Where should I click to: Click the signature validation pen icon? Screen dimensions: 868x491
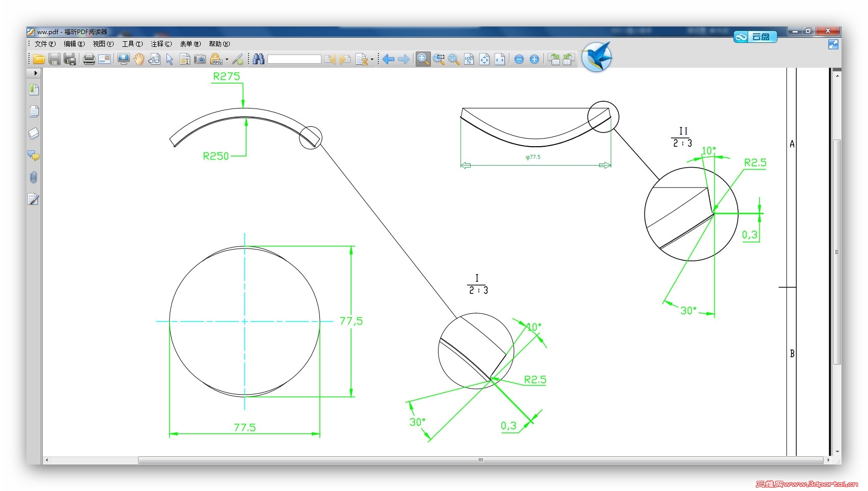click(x=237, y=59)
